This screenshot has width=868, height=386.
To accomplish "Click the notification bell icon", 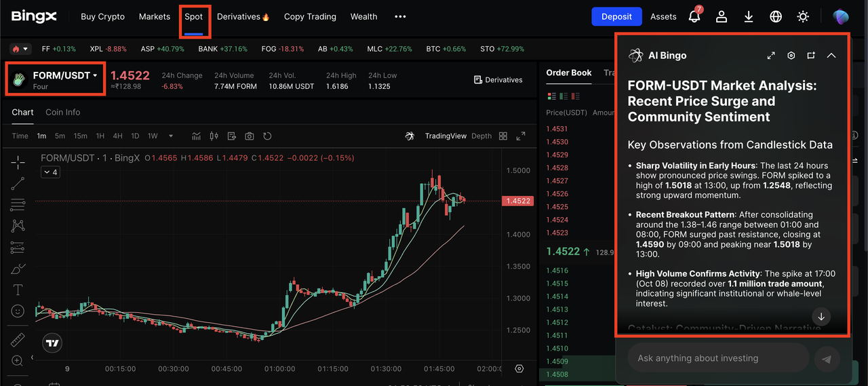I will (694, 17).
